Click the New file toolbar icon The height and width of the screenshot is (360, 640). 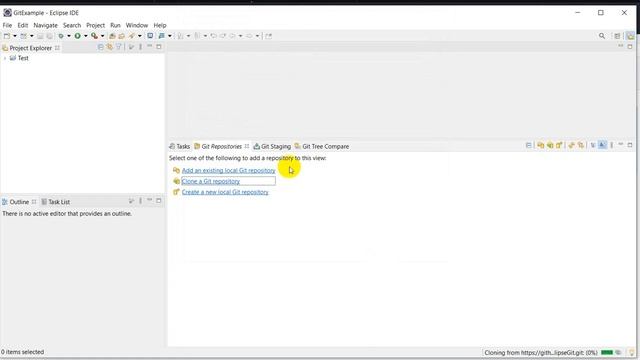click(x=7, y=36)
